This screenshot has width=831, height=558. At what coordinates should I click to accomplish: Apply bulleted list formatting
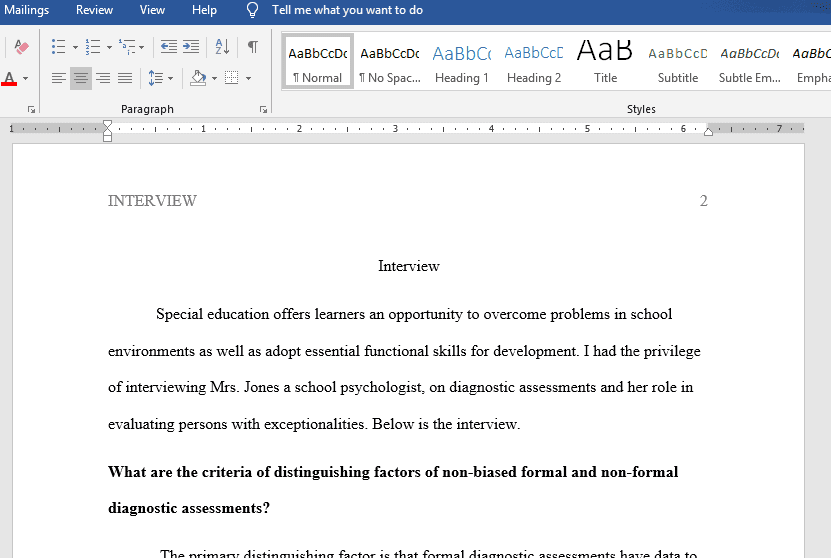pyautogui.click(x=59, y=47)
